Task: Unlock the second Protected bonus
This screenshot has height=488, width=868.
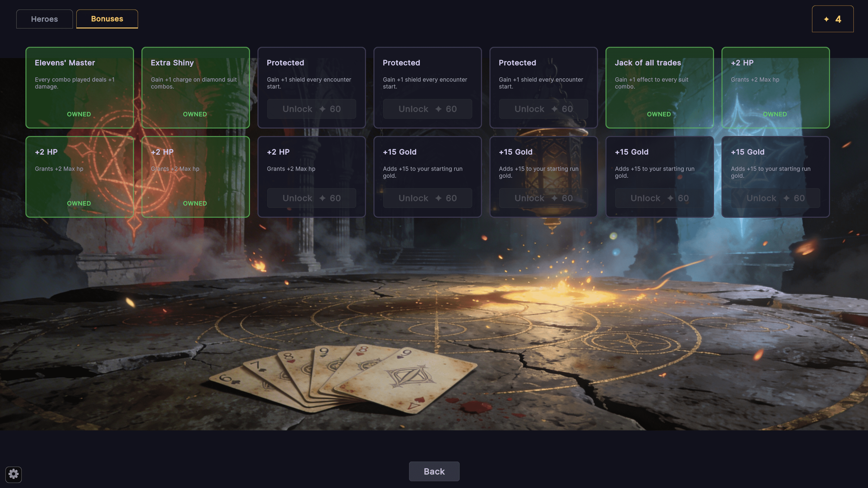Action: 428,109
